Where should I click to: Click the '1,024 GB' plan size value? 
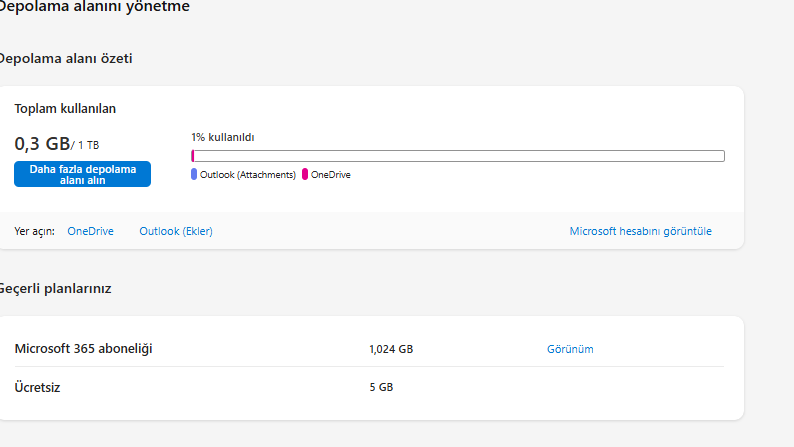[x=391, y=349]
